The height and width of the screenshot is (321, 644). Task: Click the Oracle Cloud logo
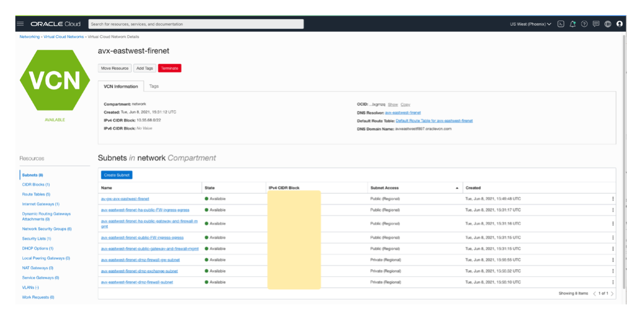pos(56,24)
